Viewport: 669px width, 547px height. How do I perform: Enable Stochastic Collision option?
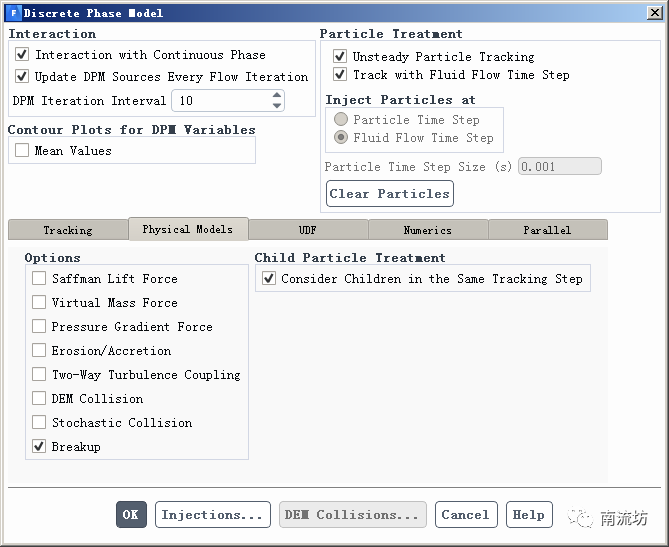point(39,423)
